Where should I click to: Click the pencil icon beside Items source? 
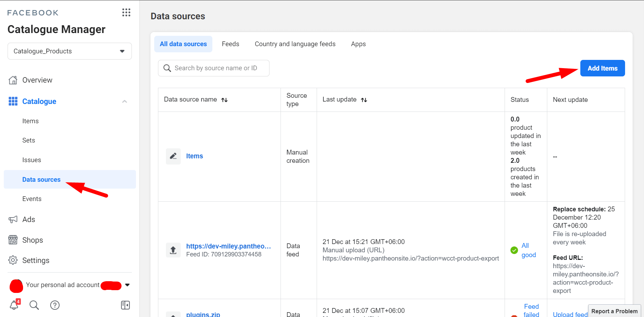(173, 156)
